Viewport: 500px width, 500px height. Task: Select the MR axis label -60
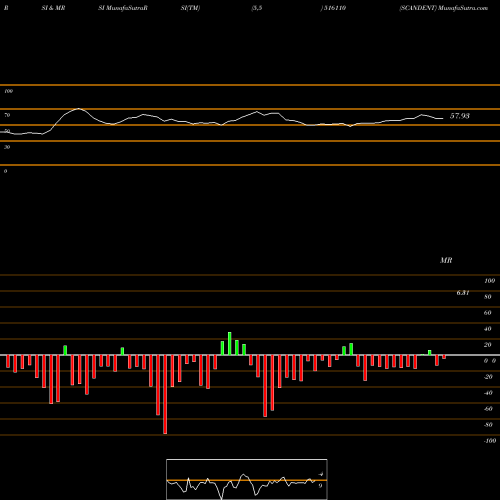[488, 409]
